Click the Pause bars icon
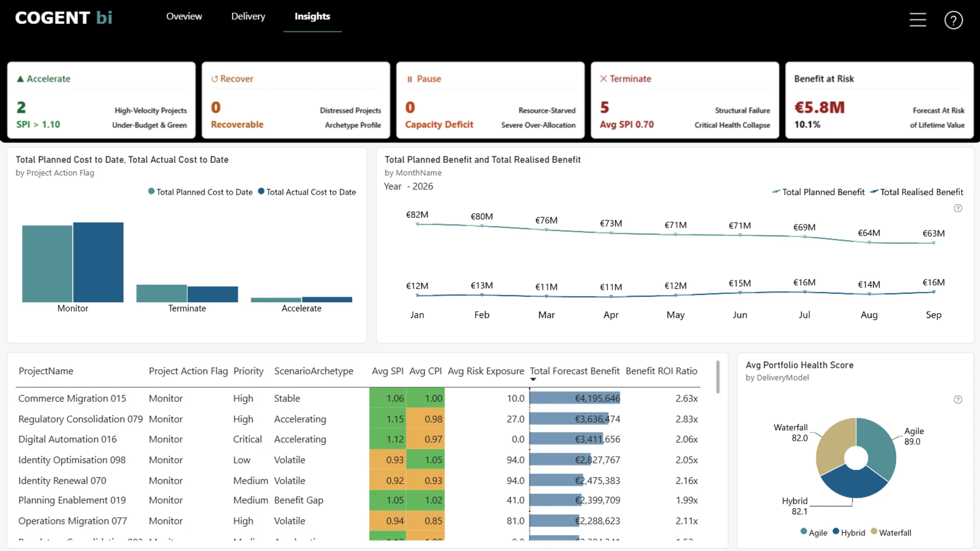Screen dimensions: 980x551 (409, 79)
